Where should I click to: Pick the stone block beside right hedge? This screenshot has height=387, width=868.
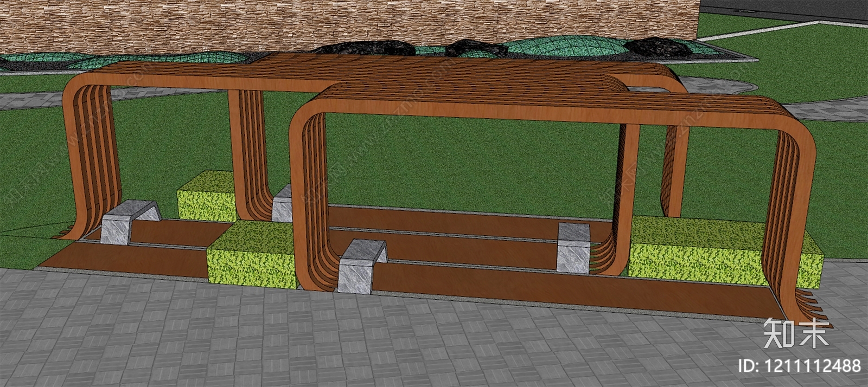click(x=574, y=247)
